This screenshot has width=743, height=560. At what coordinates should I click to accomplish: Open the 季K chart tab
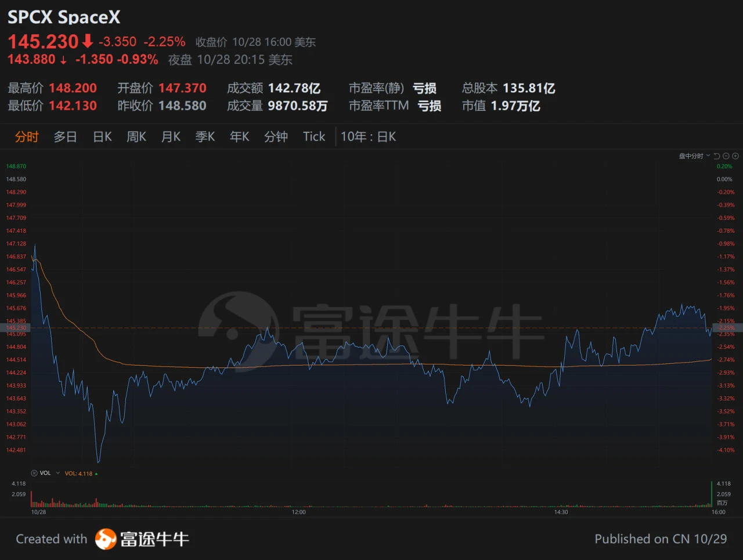coord(205,137)
